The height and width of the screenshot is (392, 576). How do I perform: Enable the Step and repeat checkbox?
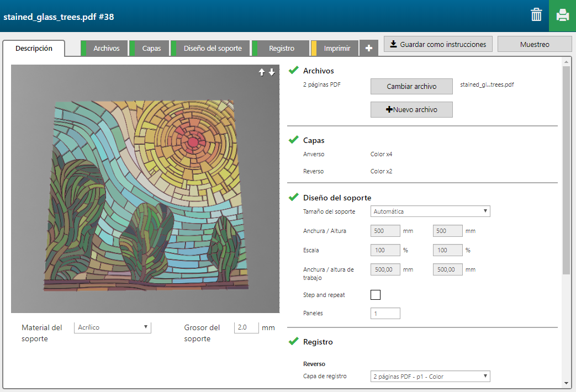point(376,295)
